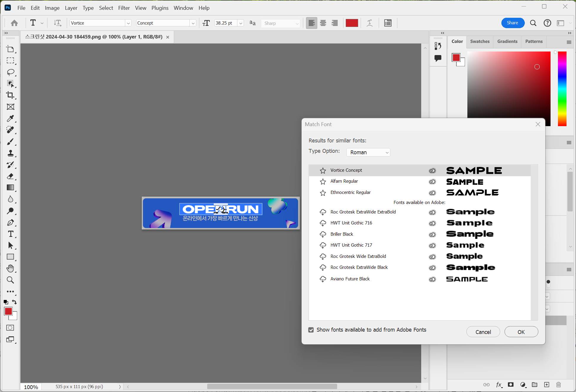Screen dimensions: 576x392
Task: Select the Crop tool
Action: [x=10, y=95]
